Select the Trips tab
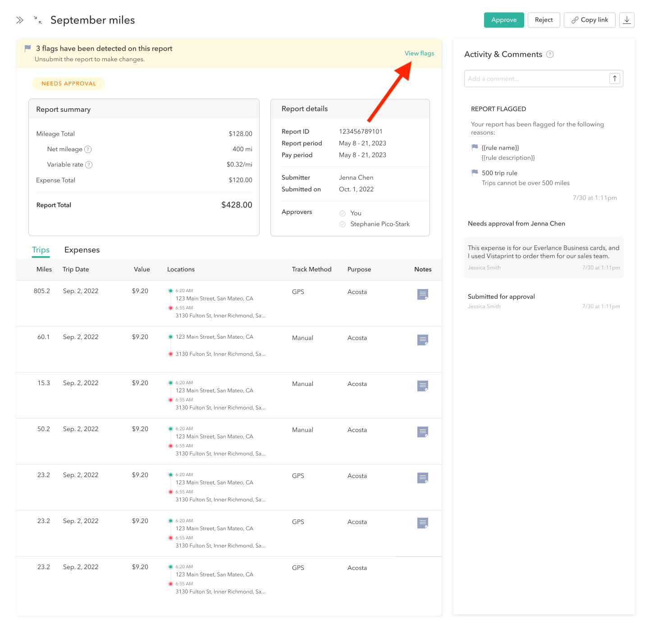The image size is (649, 644). (41, 250)
